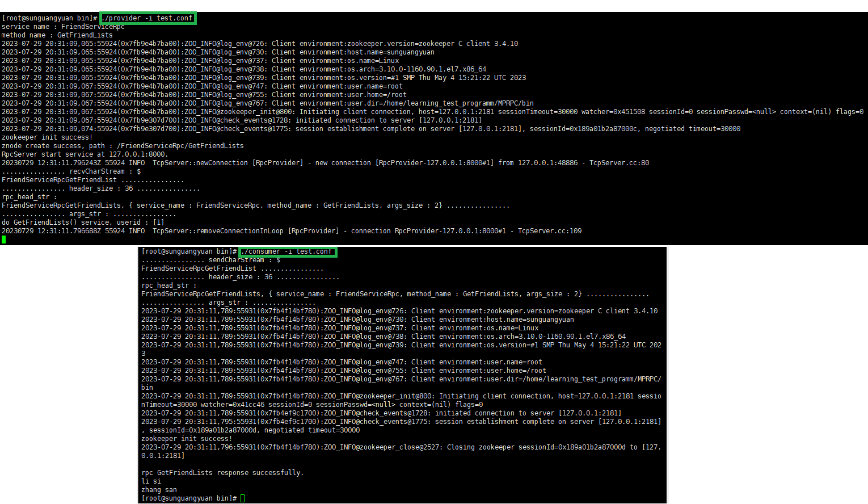Select consumer log line with user.dir path
868x504 pixels.
click(401, 383)
